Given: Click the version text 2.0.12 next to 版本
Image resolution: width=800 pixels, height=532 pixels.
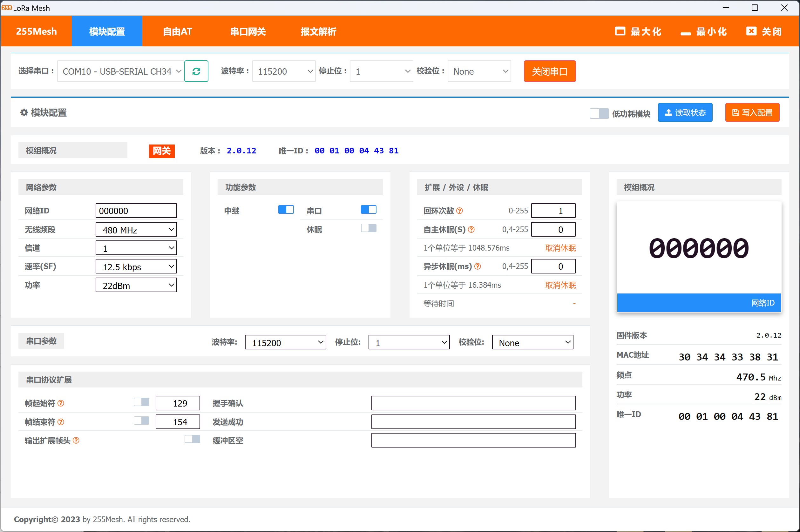Looking at the screenshot, I should (x=241, y=151).
